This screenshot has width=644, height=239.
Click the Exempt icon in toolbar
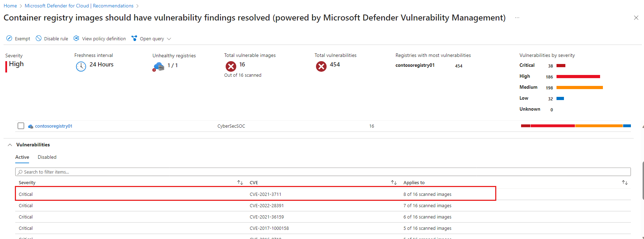[x=9, y=39]
